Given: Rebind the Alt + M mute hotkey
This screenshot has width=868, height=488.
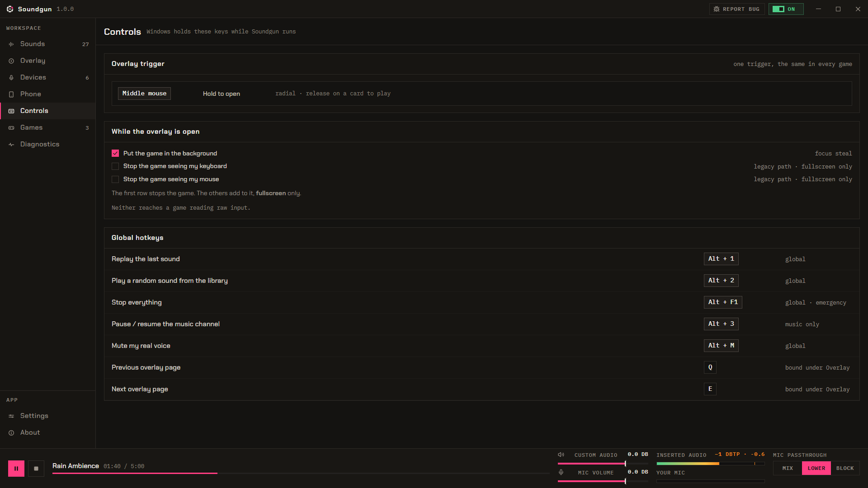Looking at the screenshot, I should [x=721, y=346].
